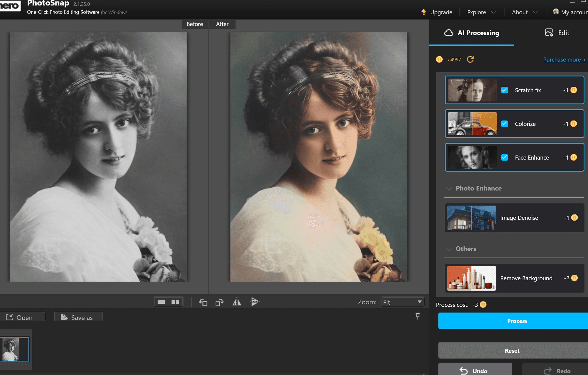This screenshot has width=588, height=375.
Task: Click the flip vertical icon
Action: (x=255, y=302)
